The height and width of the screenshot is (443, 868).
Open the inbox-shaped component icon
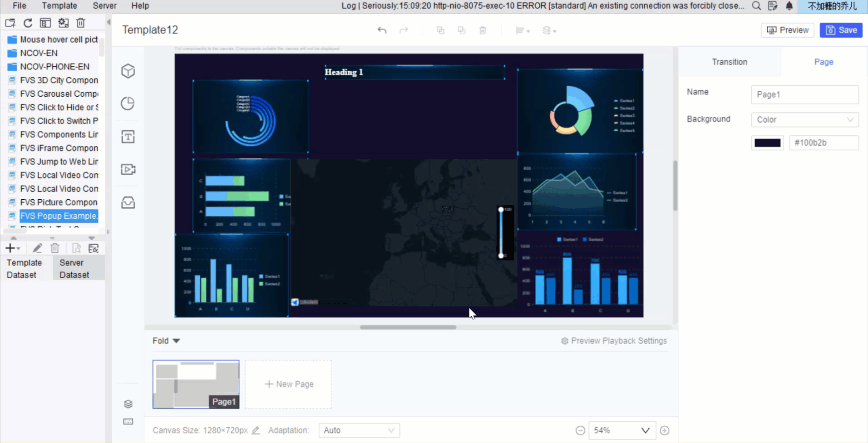pyautogui.click(x=128, y=202)
